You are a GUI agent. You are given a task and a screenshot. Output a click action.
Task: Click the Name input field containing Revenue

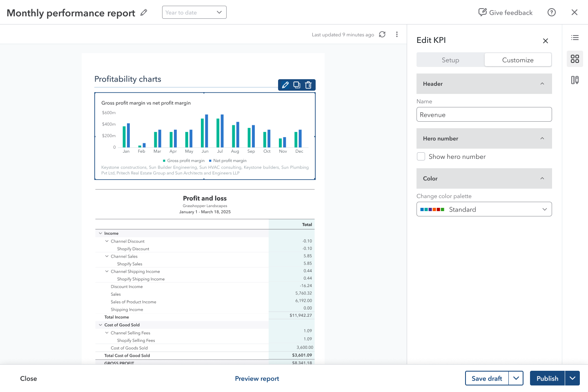[x=484, y=114]
